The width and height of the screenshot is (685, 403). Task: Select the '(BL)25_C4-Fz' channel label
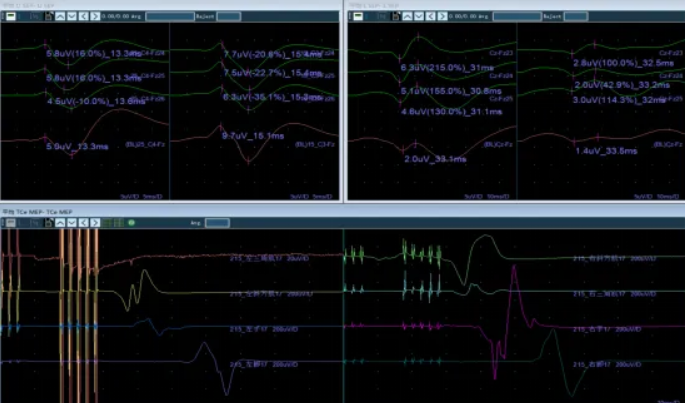tap(145, 144)
